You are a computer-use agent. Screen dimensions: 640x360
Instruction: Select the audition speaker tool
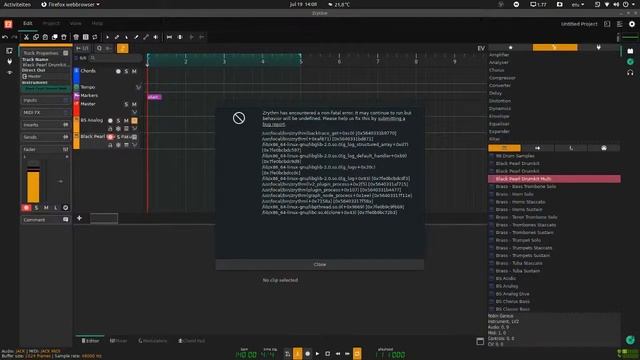point(156,37)
